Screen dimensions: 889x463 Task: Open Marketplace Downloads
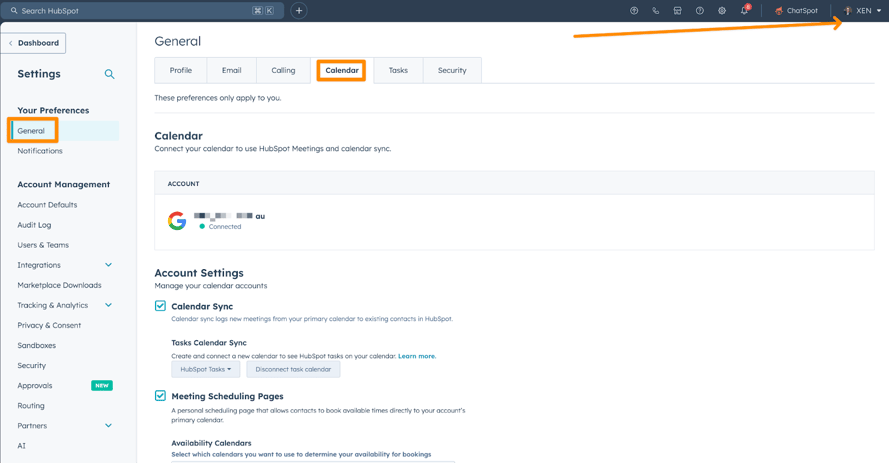tap(60, 285)
